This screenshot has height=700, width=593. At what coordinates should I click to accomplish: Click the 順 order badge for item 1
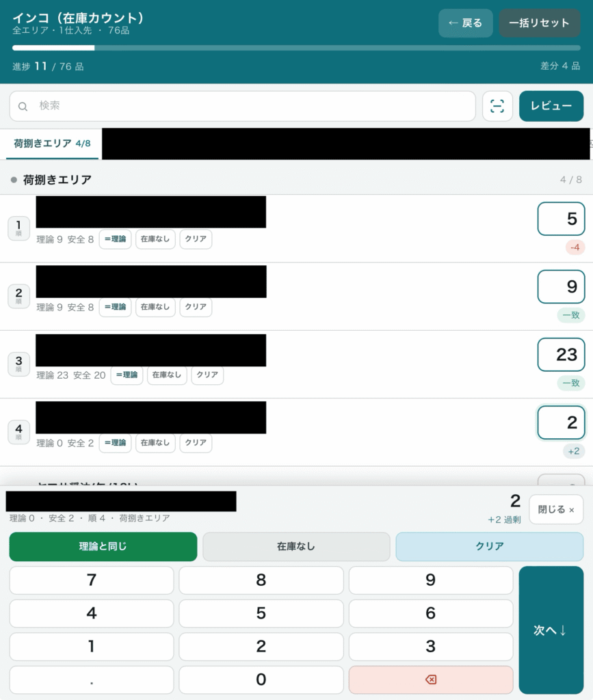18,228
